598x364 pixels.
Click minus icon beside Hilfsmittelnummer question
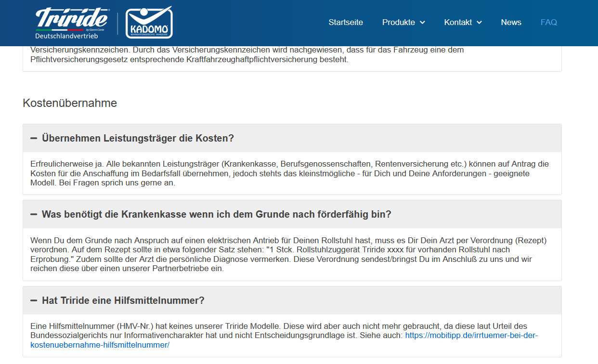pos(34,300)
